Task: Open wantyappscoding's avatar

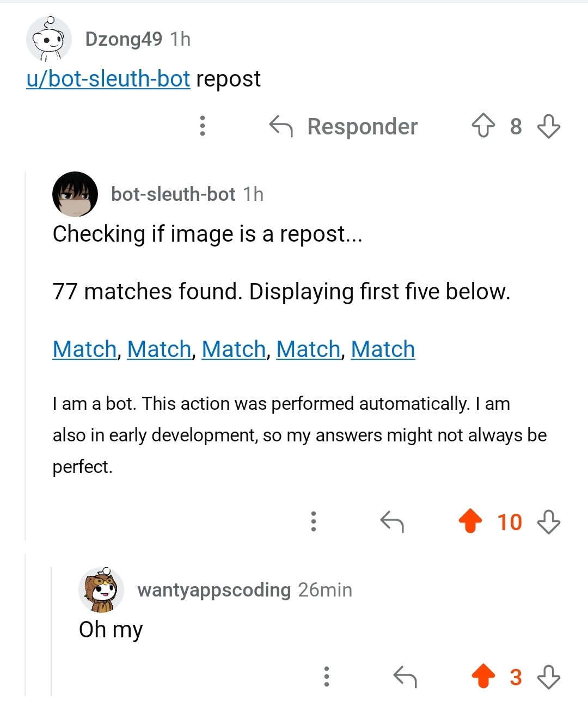Action: pos(101,590)
